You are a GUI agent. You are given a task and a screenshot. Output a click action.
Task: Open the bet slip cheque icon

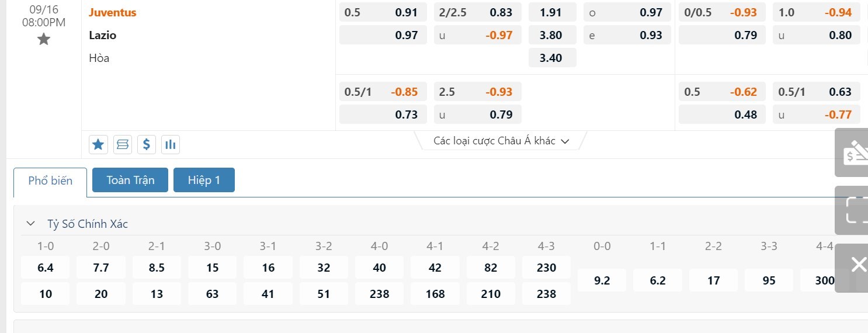tap(854, 153)
